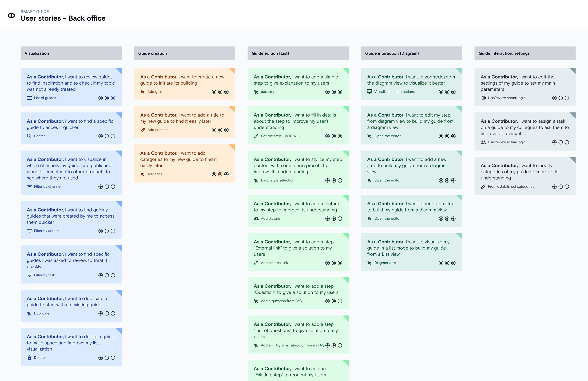This screenshot has height=381, width=588.
Task: Click the pencil icon next to Add content
Action: pyautogui.click(x=143, y=130)
